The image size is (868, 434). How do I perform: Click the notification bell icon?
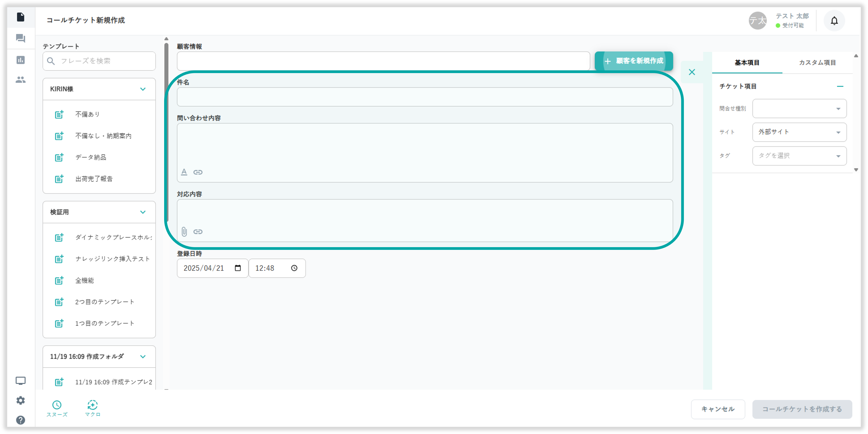[x=834, y=21]
